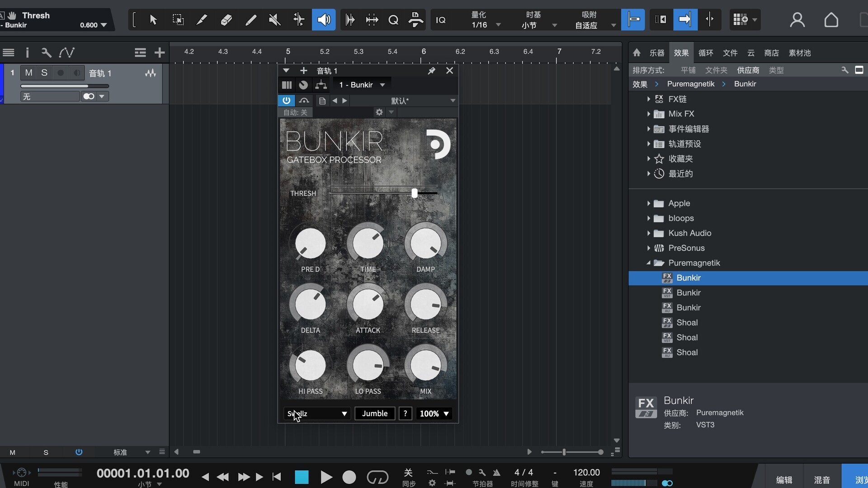Image resolution: width=868 pixels, height=488 pixels.
Task: Switch to the 素材池 browser tab
Action: tap(800, 53)
